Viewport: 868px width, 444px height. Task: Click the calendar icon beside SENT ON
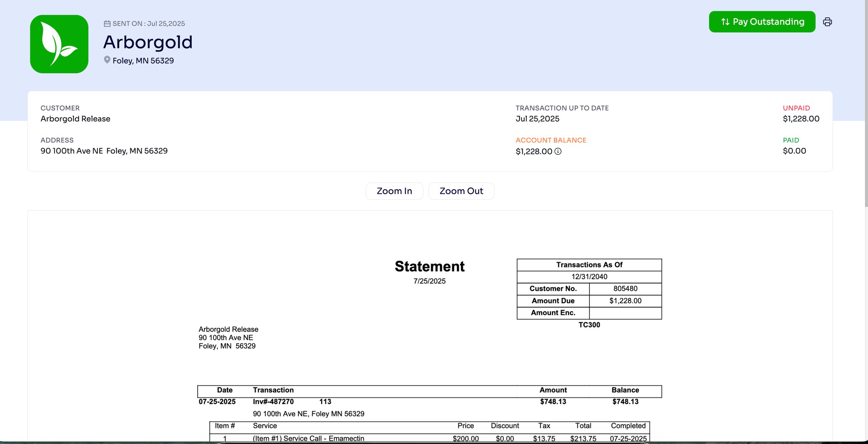[x=107, y=24]
